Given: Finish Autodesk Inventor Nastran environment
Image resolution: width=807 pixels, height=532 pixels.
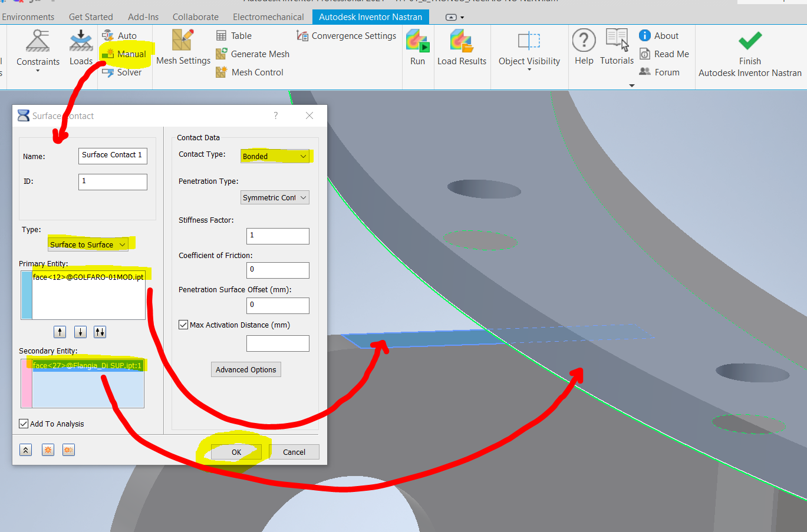Looking at the screenshot, I should point(750,54).
